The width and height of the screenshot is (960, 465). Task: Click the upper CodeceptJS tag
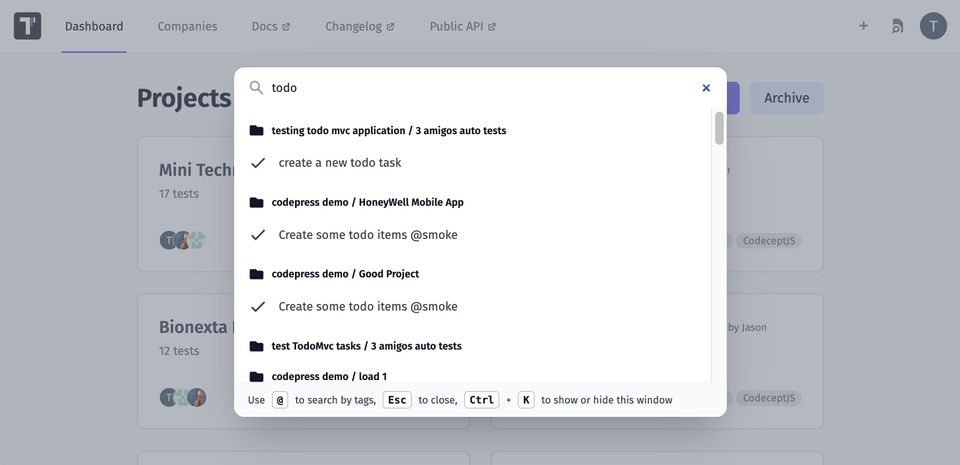pyautogui.click(x=768, y=240)
